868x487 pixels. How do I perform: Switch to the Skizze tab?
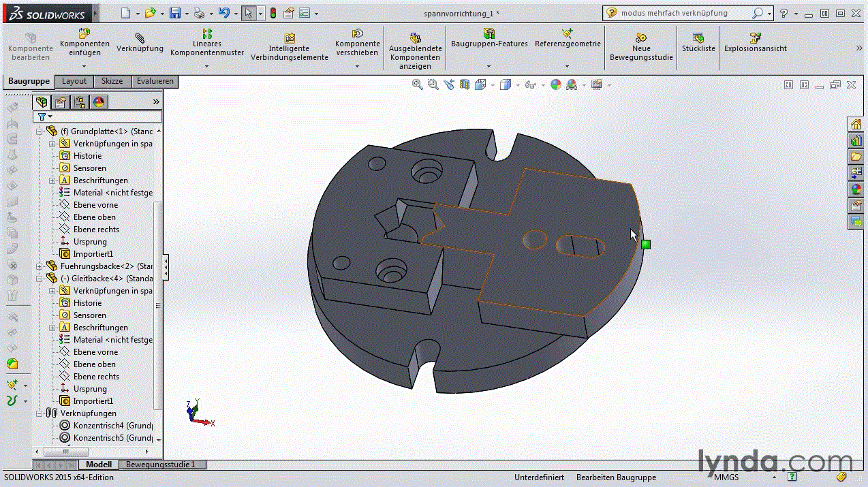pyautogui.click(x=112, y=81)
